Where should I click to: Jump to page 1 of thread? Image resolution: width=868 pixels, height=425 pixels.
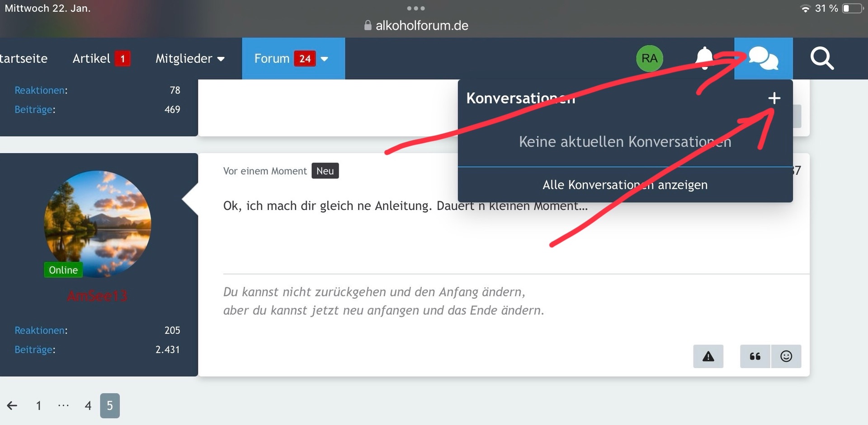38,406
